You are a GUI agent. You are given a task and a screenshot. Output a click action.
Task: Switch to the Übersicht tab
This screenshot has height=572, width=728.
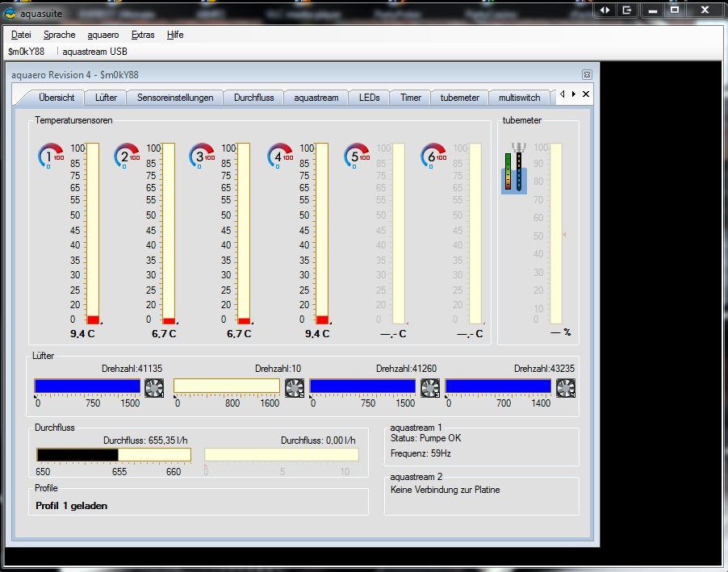click(x=56, y=98)
